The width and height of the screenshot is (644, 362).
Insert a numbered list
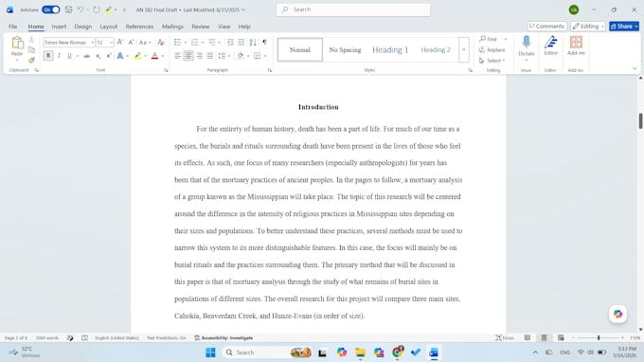coord(195,42)
